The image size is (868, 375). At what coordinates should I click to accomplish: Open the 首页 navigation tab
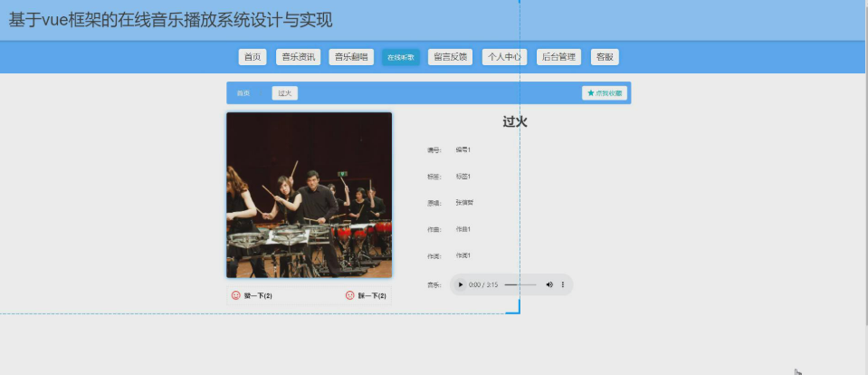coord(253,57)
